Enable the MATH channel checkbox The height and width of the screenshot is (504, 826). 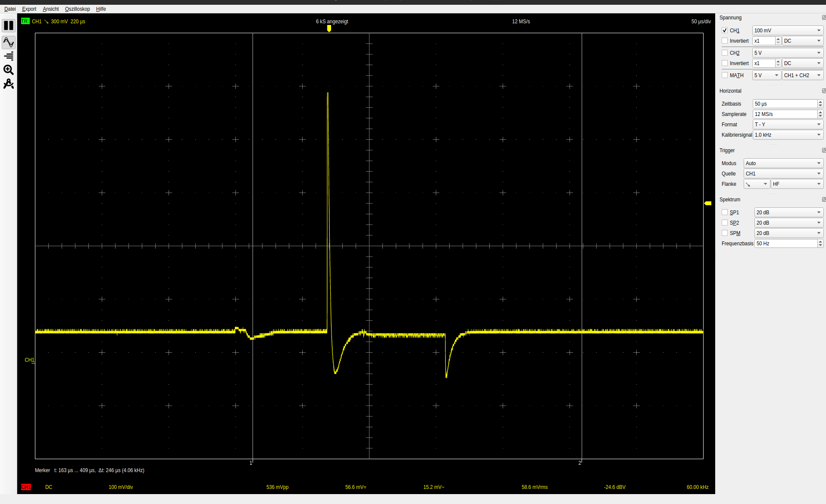725,75
